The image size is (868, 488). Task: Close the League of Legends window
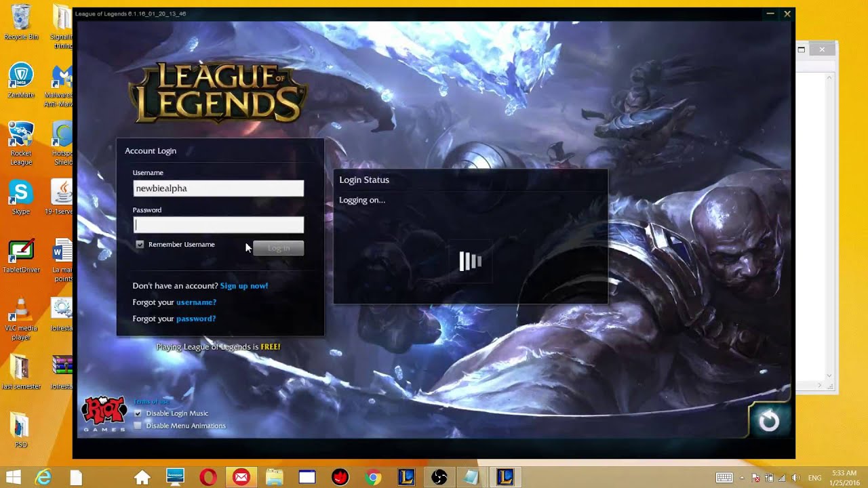point(787,14)
